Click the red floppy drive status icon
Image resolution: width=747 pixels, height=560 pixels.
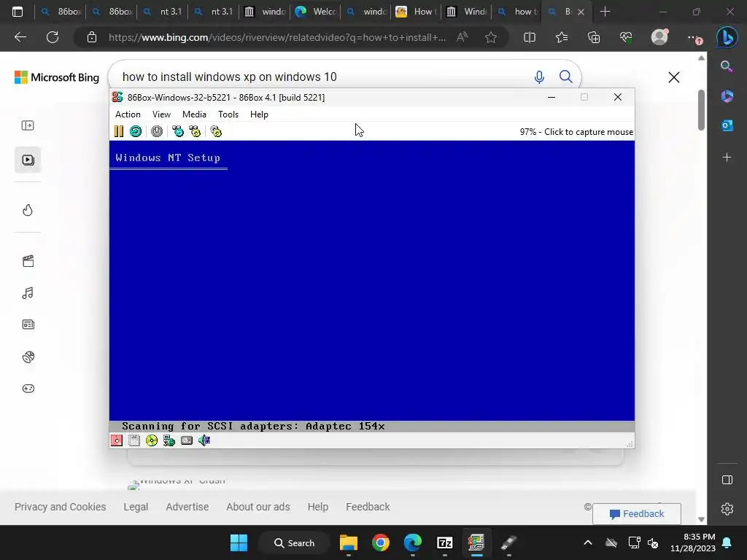(x=117, y=440)
